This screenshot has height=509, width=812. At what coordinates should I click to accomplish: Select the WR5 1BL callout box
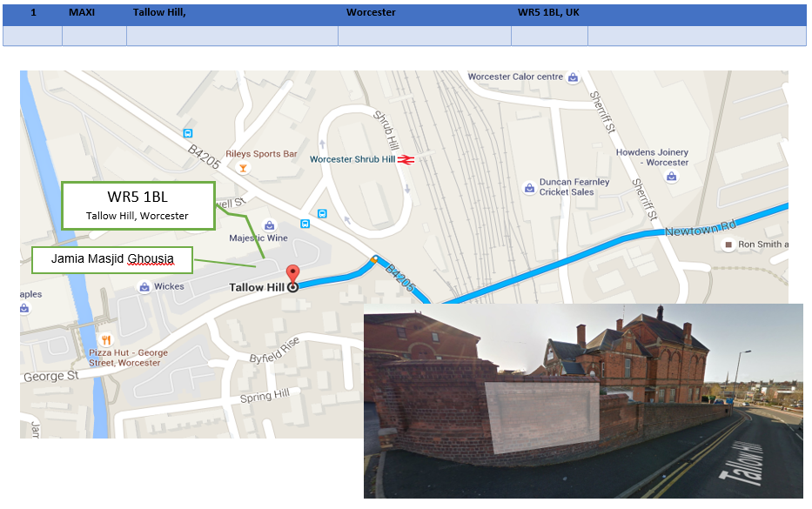point(138,205)
